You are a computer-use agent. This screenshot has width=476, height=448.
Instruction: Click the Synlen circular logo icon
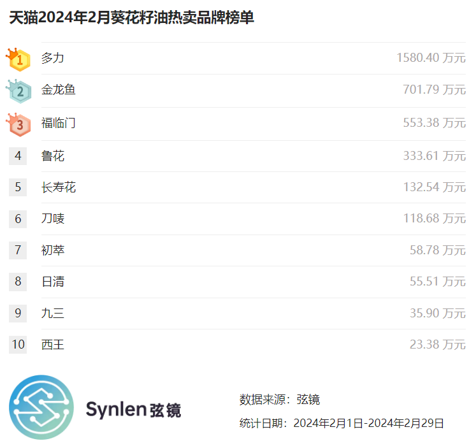click(41, 407)
